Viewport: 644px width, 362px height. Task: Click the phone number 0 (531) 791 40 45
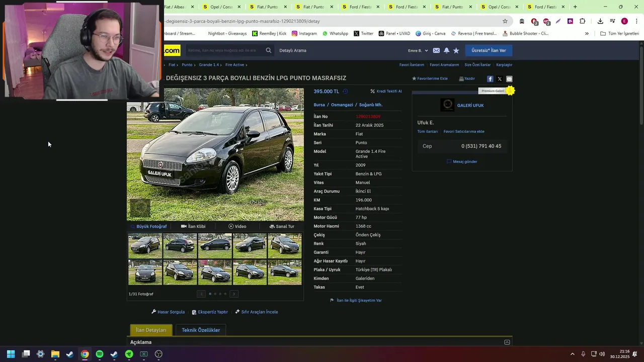pos(481,146)
